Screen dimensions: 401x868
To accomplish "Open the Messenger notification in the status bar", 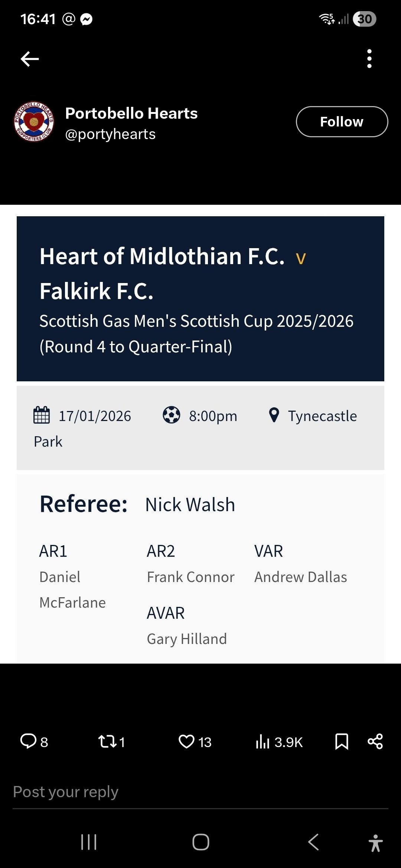I will 86,19.
